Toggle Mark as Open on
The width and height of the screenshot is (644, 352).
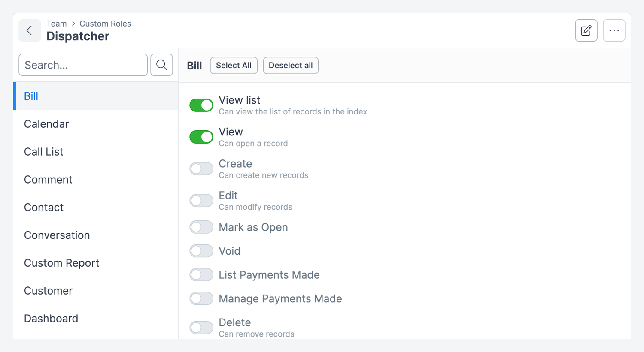[x=201, y=227]
